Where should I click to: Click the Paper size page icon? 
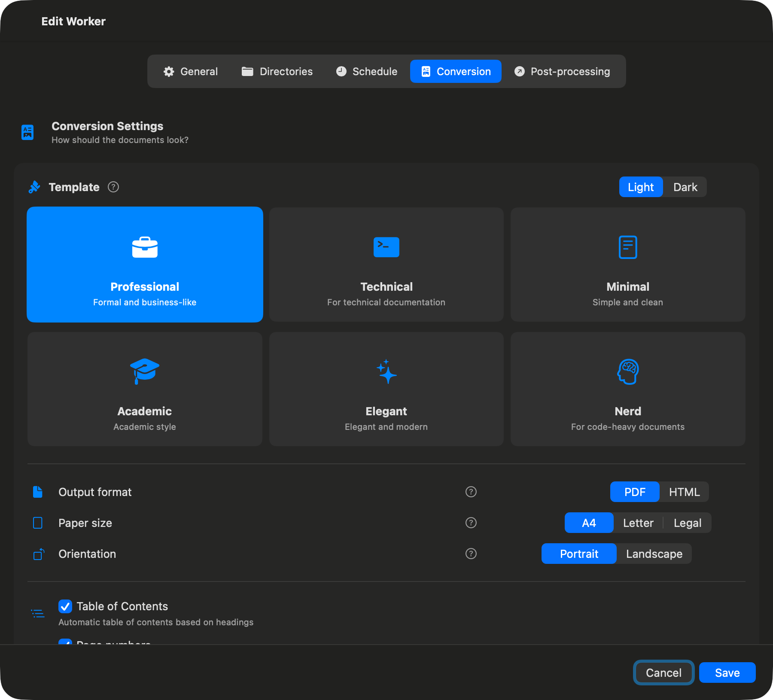coord(38,523)
